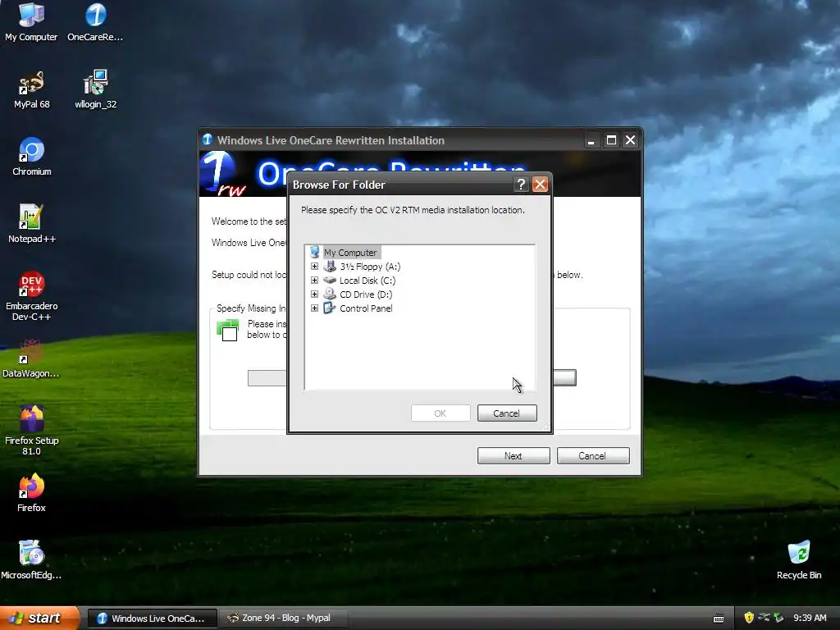Expand the Control Panel node

pyautogui.click(x=314, y=308)
